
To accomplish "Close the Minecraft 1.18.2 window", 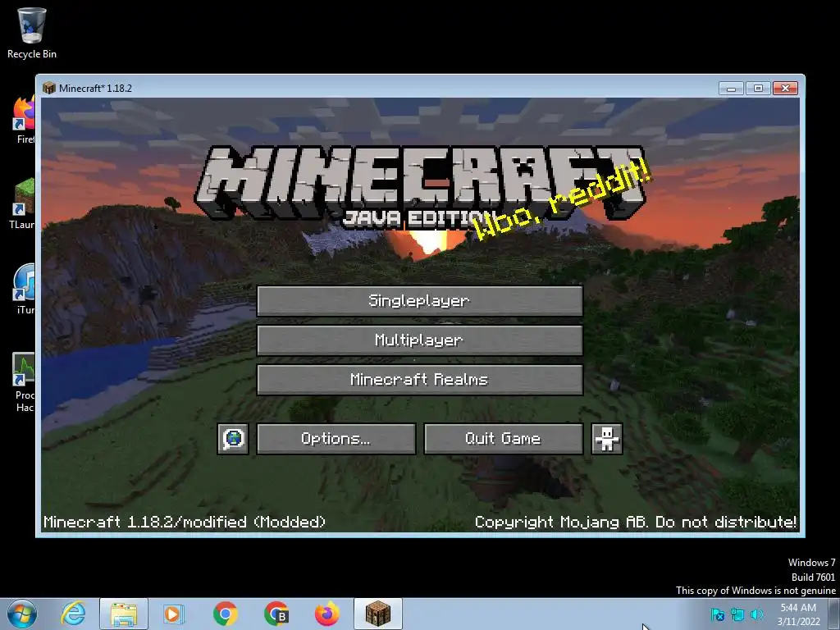I will [x=785, y=88].
